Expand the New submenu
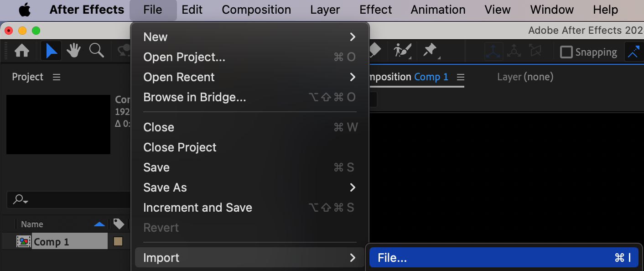Image resolution: width=644 pixels, height=271 pixels. [249, 37]
